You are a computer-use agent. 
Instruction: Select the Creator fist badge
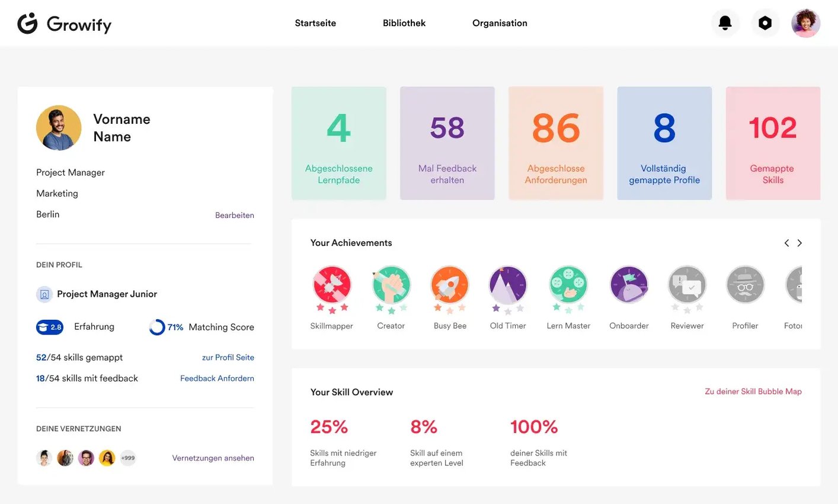click(x=391, y=285)
